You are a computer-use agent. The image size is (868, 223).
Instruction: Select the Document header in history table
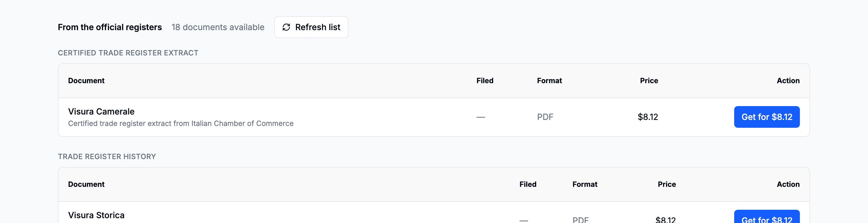pos(86,184)
